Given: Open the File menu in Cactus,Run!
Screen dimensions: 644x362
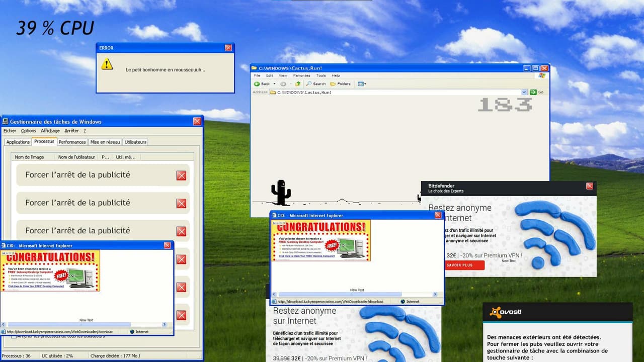Looking at the screenshot, I should coord(257,75).
